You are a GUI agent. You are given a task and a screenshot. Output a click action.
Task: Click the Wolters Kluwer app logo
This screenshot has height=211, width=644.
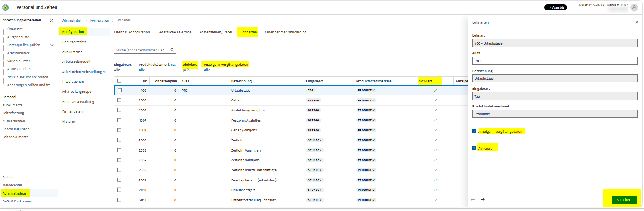5,7
